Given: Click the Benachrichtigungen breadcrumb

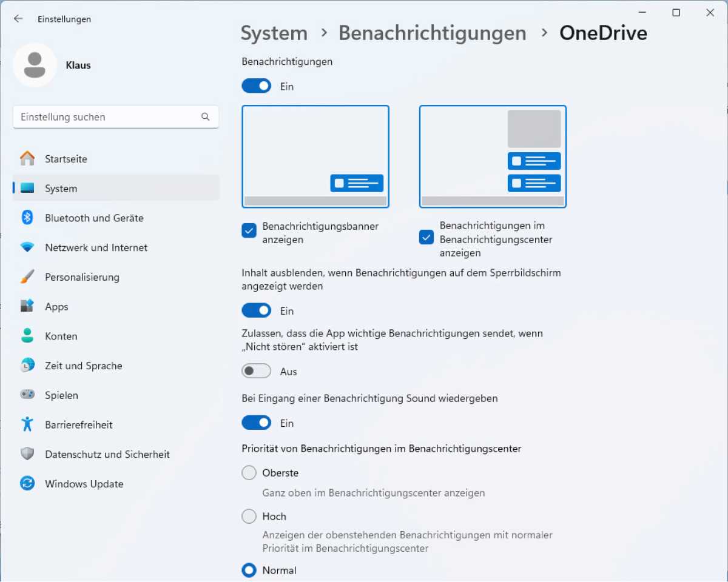Looking at the screenshot, I should (432, 33).
